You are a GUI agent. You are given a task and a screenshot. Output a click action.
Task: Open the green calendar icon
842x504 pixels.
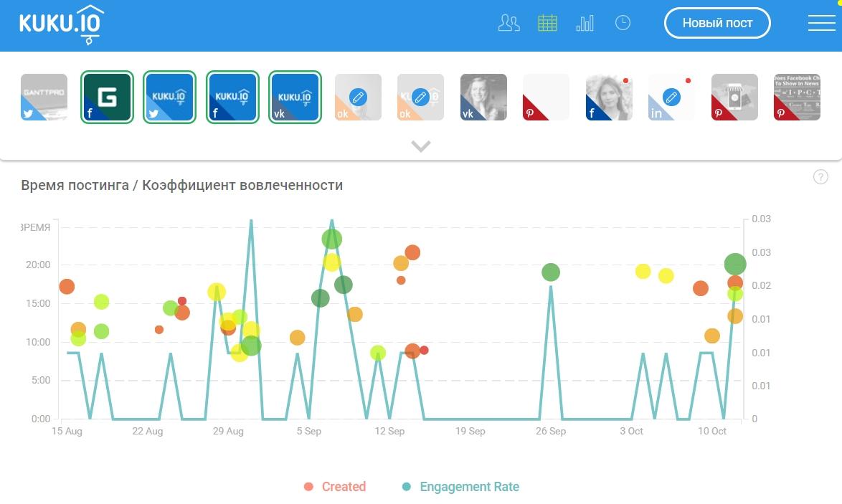547,23
